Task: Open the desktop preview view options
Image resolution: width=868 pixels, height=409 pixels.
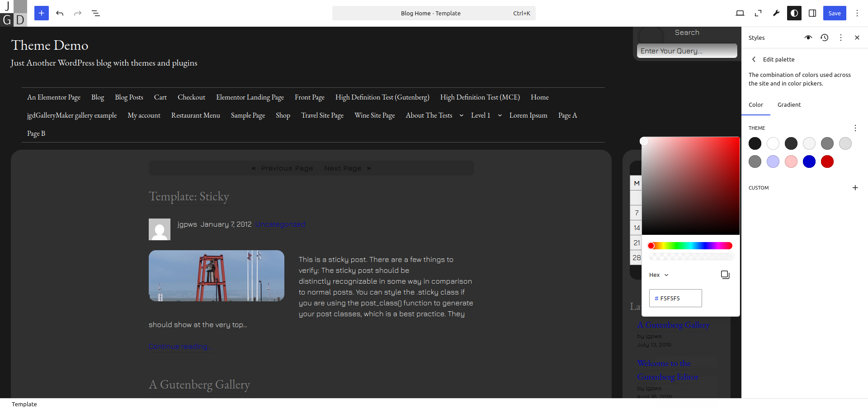Action: click(740, 13)
